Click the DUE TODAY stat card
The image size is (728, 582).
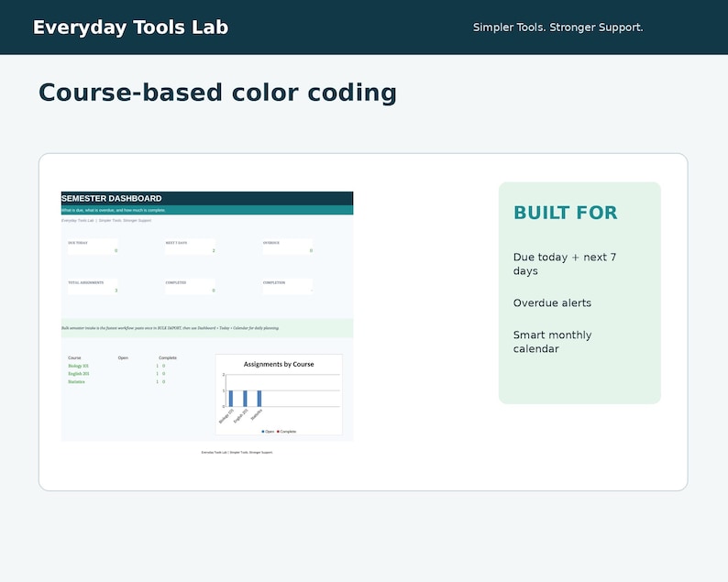[93, 247]
